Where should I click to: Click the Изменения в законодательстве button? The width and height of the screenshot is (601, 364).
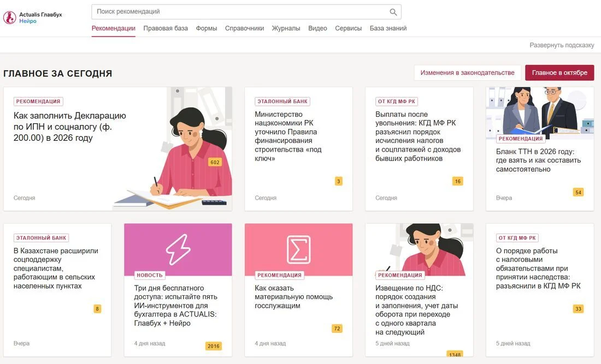tap(467, 73)
